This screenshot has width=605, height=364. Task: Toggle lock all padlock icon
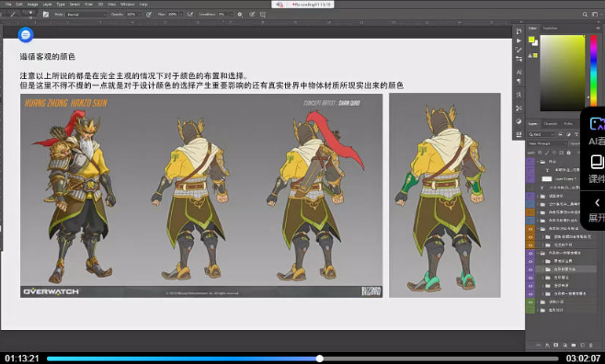[568, 153]
